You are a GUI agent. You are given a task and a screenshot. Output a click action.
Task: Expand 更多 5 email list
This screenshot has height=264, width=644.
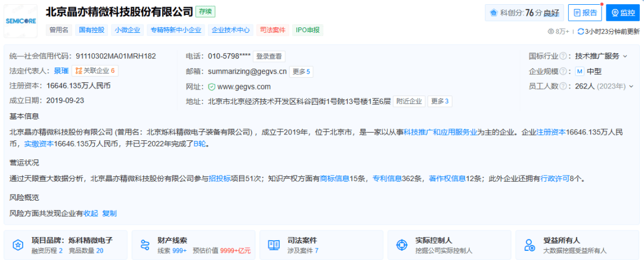pyautogui.click(x=302, y=72)
